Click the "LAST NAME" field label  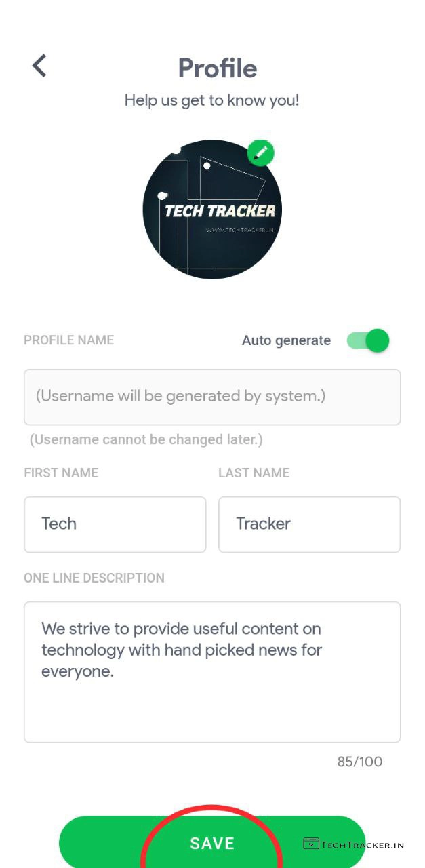click(254, 473)
